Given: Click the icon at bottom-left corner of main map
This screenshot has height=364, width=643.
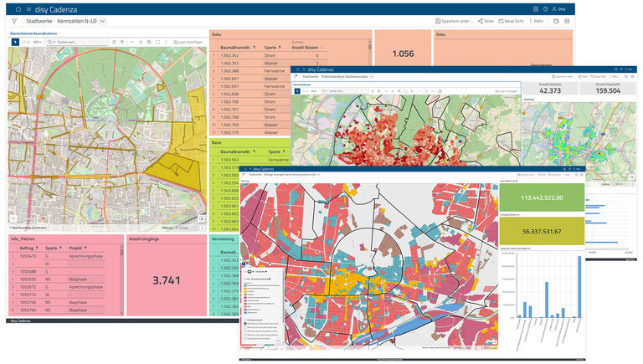Looking at the screenshot, I should pos(13,219).
